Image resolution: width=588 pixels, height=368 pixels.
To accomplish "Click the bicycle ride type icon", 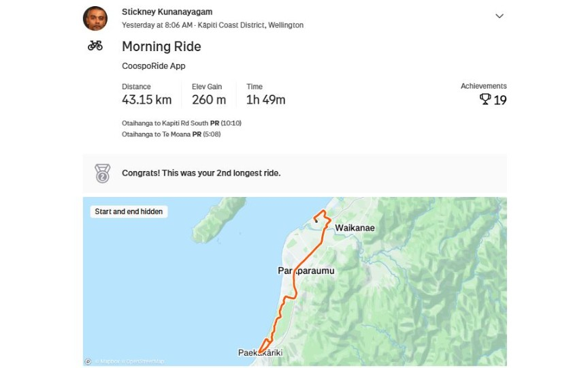I will pos(95,46).
